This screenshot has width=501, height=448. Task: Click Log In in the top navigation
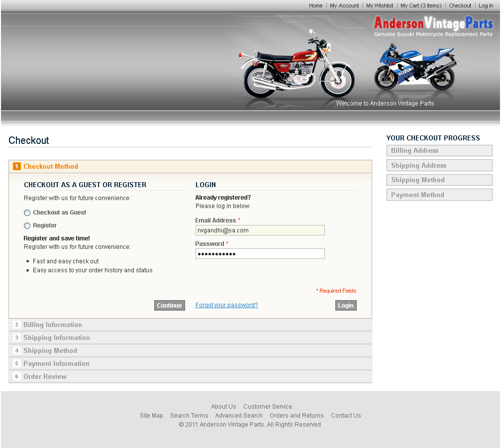(486, 5)
